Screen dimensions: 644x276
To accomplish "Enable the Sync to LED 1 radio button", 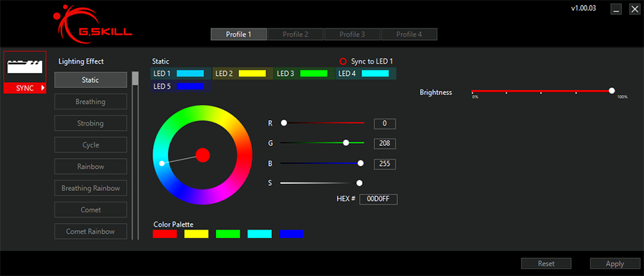I will [x=343, y=61].
